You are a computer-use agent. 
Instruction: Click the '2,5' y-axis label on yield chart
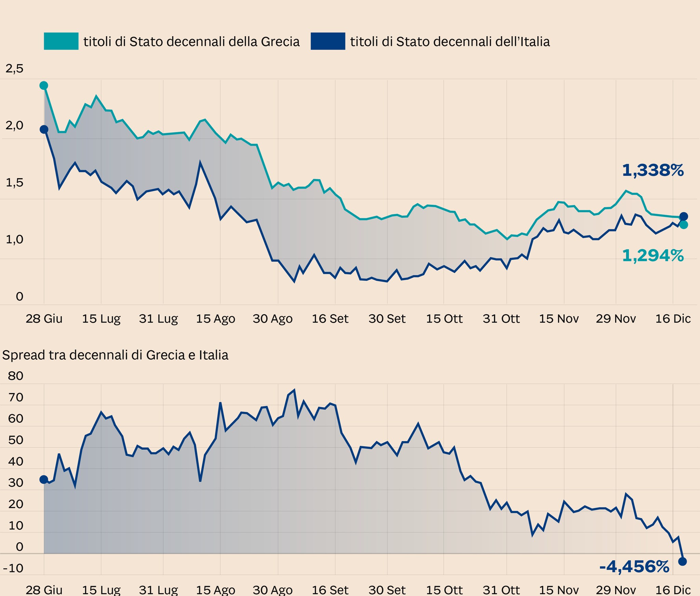tap(14, 68)
